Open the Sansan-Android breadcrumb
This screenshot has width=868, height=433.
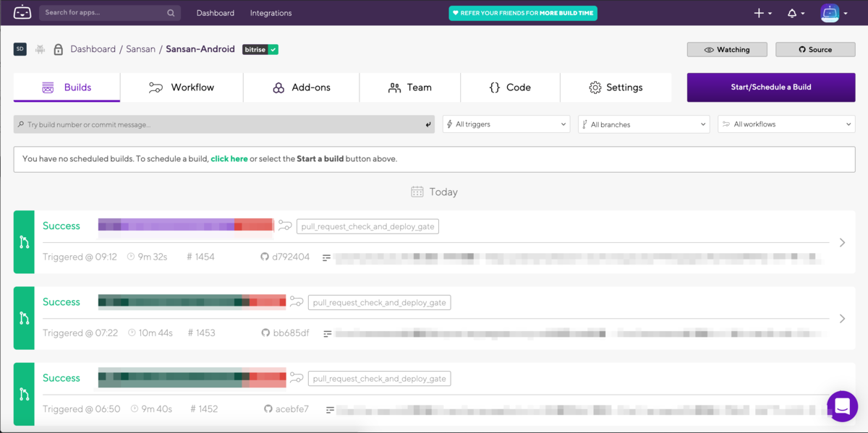coord(200,49)
